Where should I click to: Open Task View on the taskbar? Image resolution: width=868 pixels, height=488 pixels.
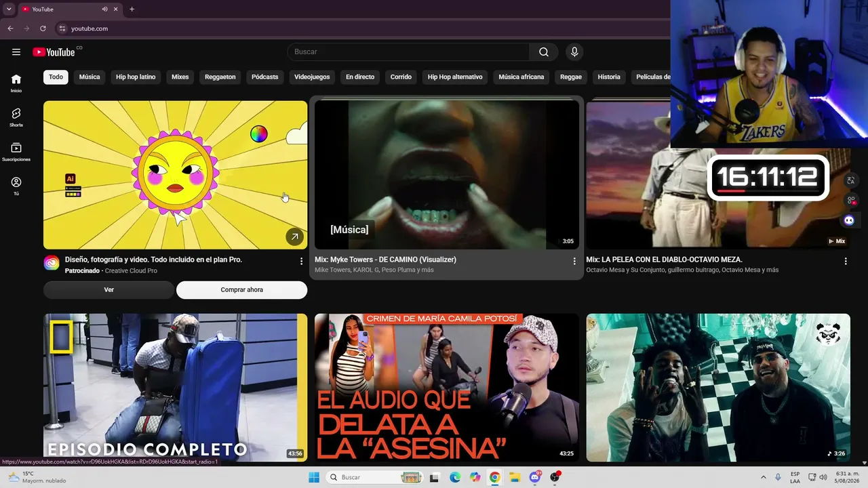(x=435, y=477)
